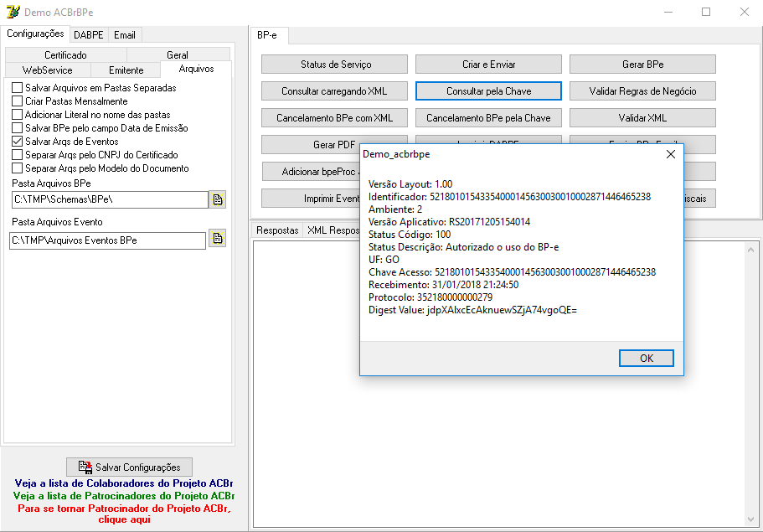Screen dimensions: 763x532
Task: Confirm the dialog with OK
Action: click(x=647, y=359)
